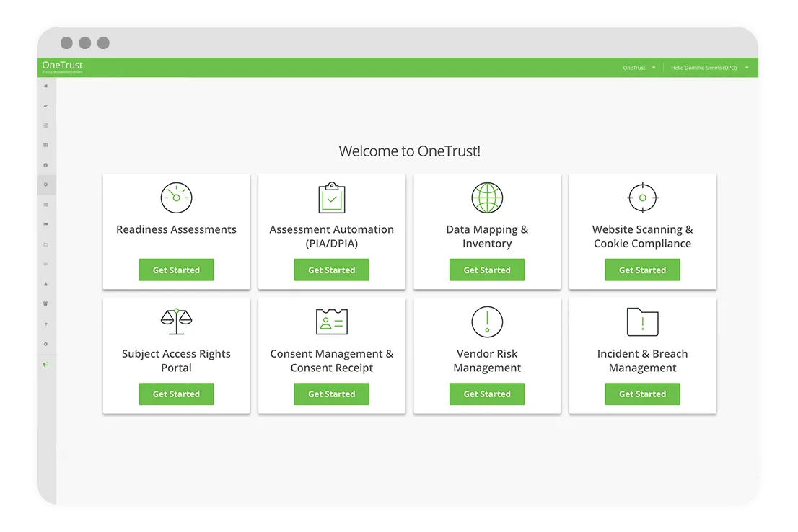The image size is (798, 532).
Task: Get started with Data Mapping & Inventory
Action: click(x=487, y=270)
